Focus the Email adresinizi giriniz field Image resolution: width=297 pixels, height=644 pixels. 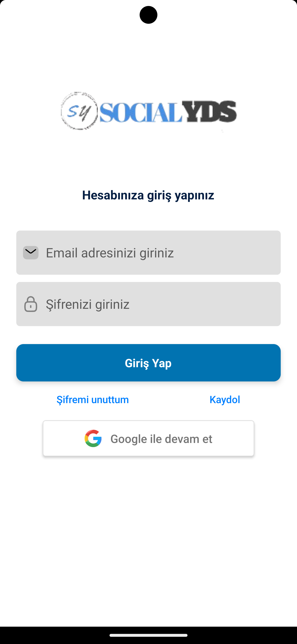pos(155,252)
